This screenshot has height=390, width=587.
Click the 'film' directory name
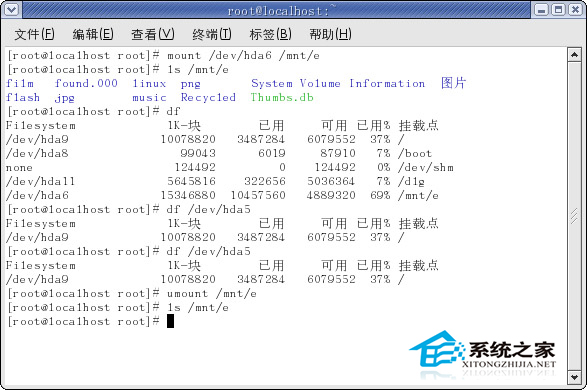20,83
